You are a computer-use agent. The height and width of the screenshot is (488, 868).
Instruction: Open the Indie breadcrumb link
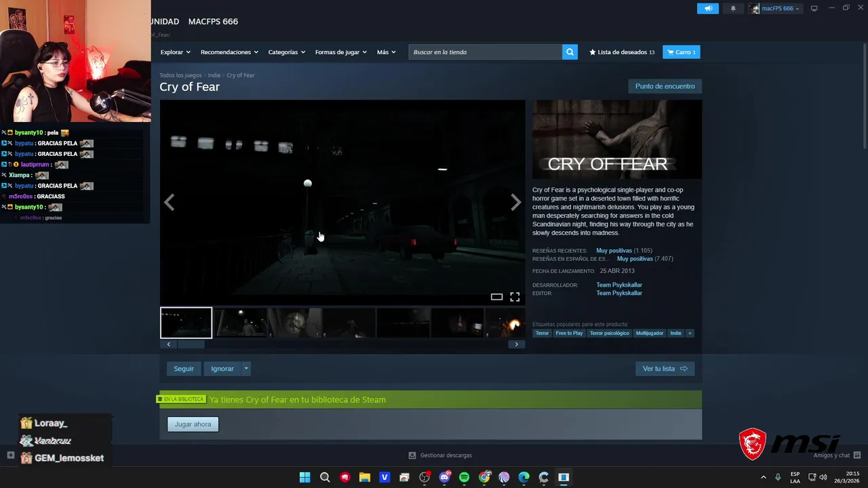click(x=214, y=75)
